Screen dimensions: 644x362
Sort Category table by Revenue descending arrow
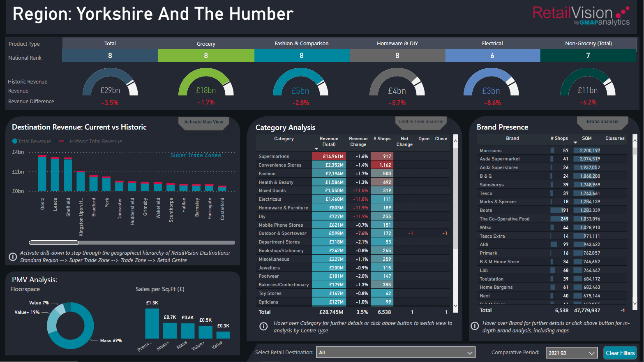[316, 149]
